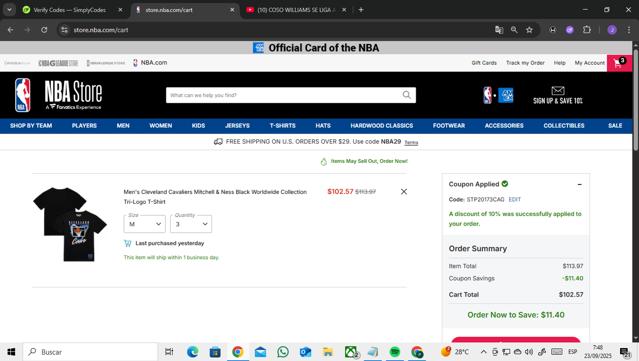Click EDIT next to coupon code
Image resolution: width=639 pixels, height=361 pixels.
tap(515, 199)
